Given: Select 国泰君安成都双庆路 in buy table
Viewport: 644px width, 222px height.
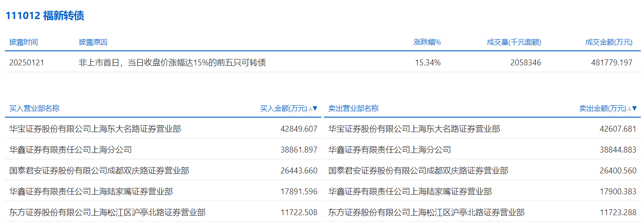Looking at the screenshot, I should click(x=99, y=171).
